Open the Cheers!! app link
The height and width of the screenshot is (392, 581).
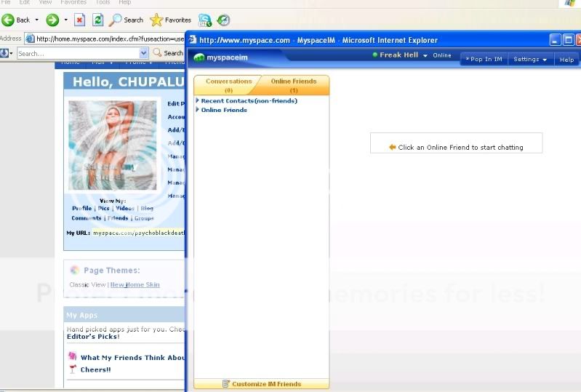click(x=95, y=369)
